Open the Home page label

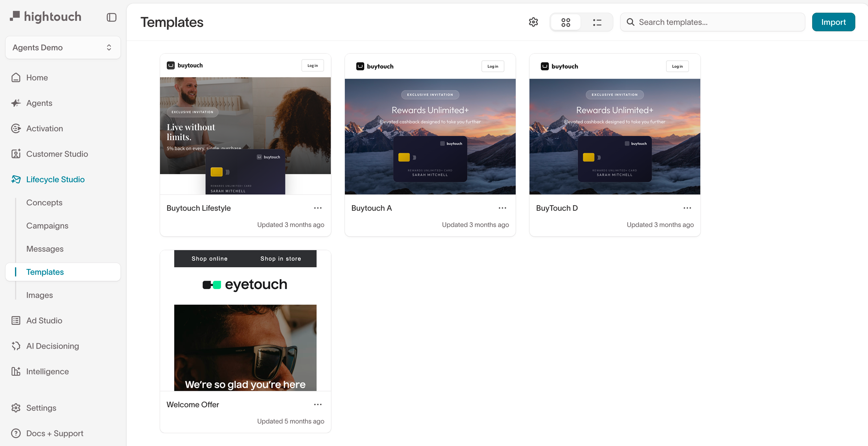[x=37, y=78]
